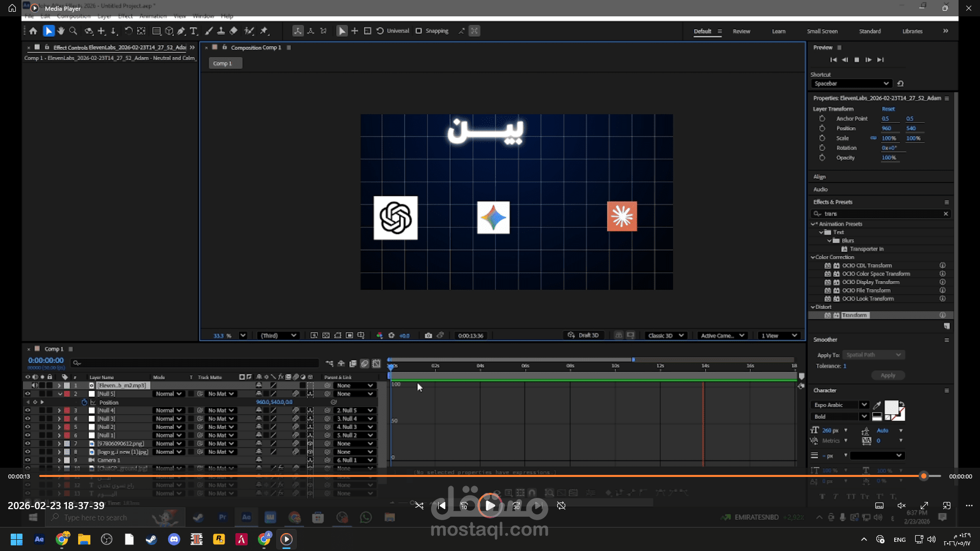
Task: Open the Parent dropdown showing 2. Null 5
Action: pyautogui.click(x=354, y=411)
